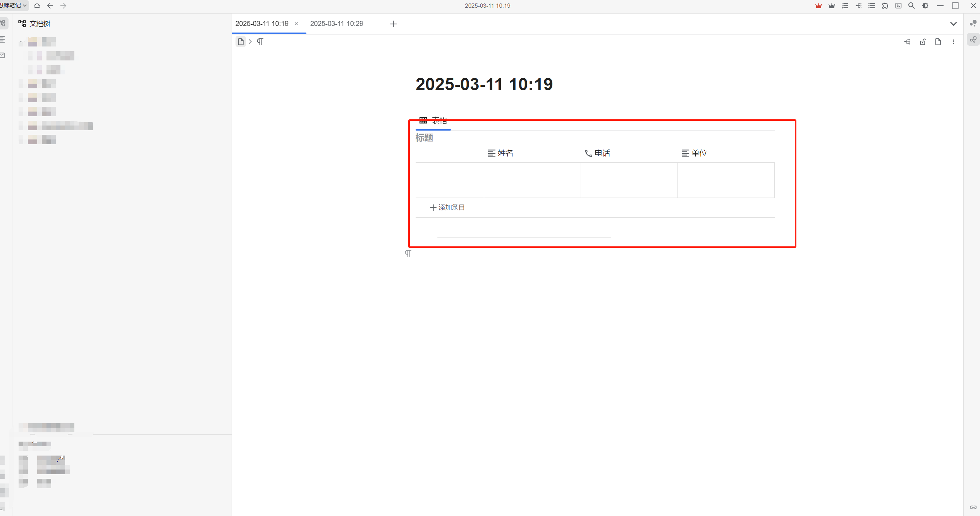Open the editor three-dot more menu
This screenshot has height=516, width=980.
953,42
